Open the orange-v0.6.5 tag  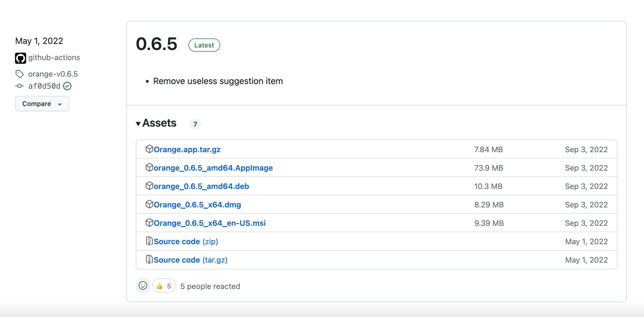click(53, 74)
